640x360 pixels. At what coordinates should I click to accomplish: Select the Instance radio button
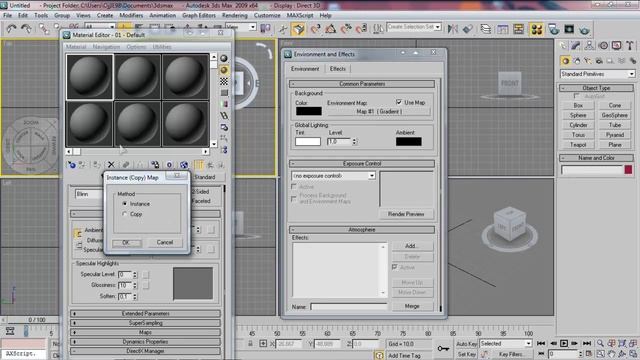(x=125, y=203)
